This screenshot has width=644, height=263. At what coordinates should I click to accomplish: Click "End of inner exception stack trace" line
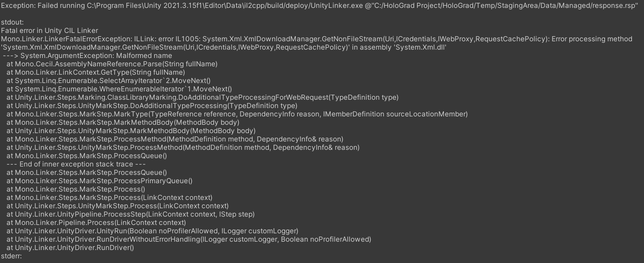click(x=76, y=164)
